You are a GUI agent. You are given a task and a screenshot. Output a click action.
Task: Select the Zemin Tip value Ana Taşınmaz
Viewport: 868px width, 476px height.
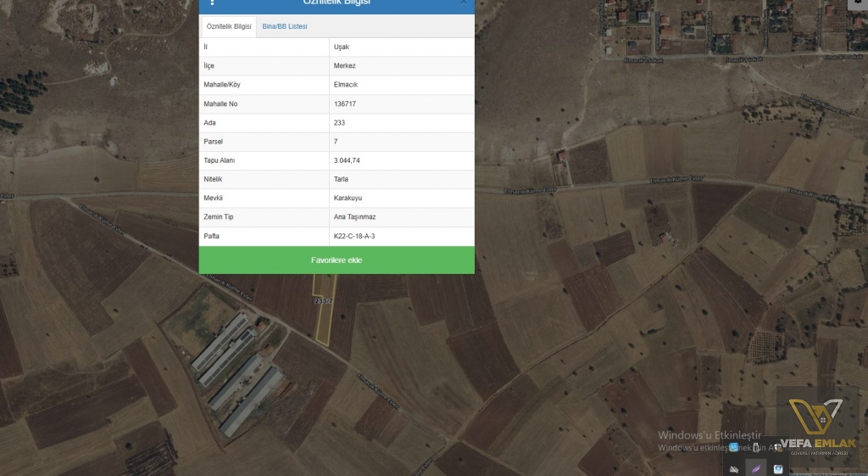click(355, 217)
